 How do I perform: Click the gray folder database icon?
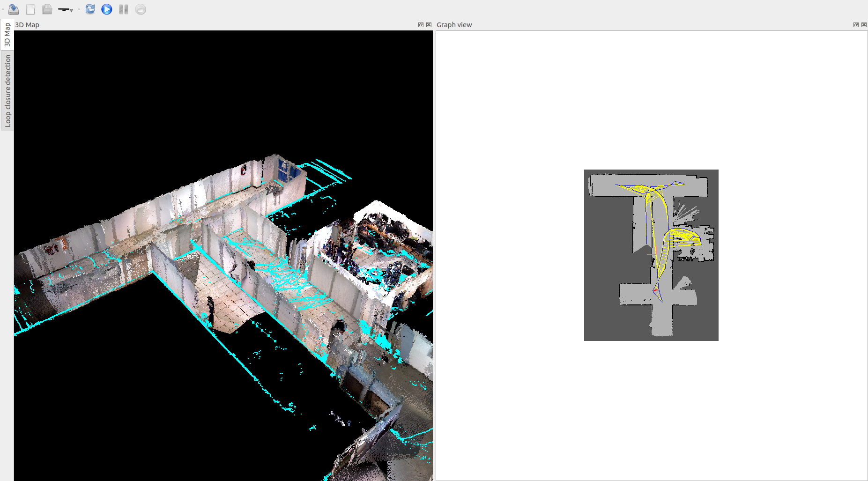tap(47, 9)
